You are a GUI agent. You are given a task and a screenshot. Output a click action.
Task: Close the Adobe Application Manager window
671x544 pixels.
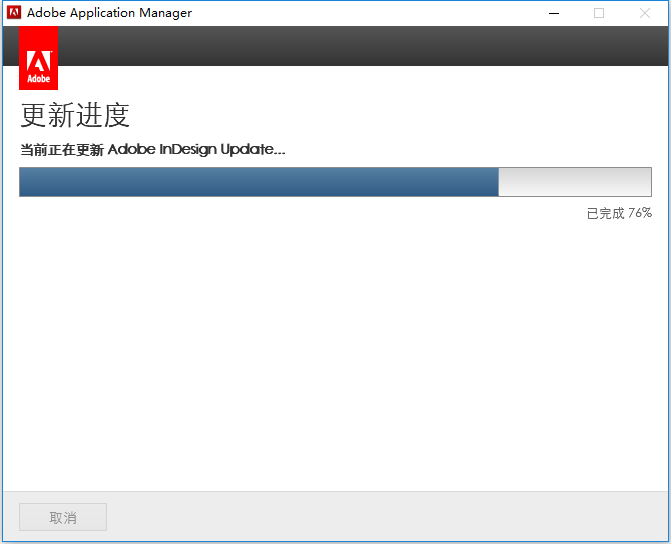645,13
